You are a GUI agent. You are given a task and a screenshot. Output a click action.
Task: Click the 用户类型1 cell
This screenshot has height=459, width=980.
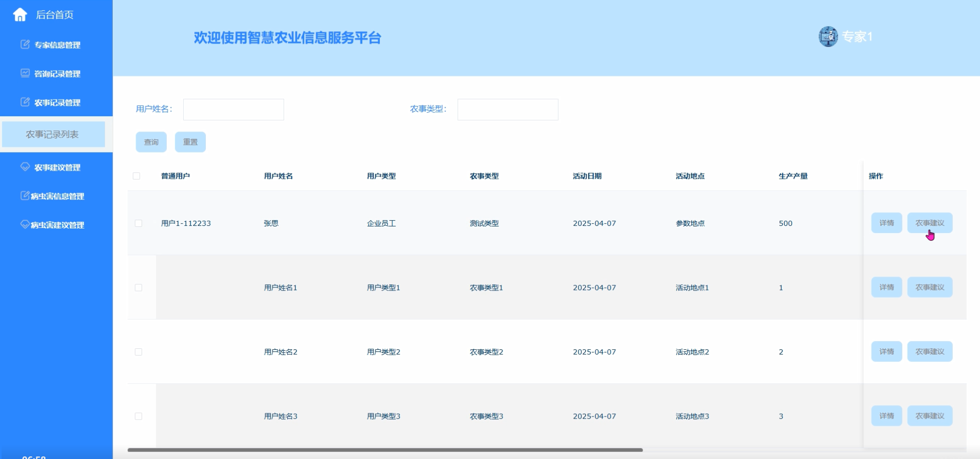[384, 287]
